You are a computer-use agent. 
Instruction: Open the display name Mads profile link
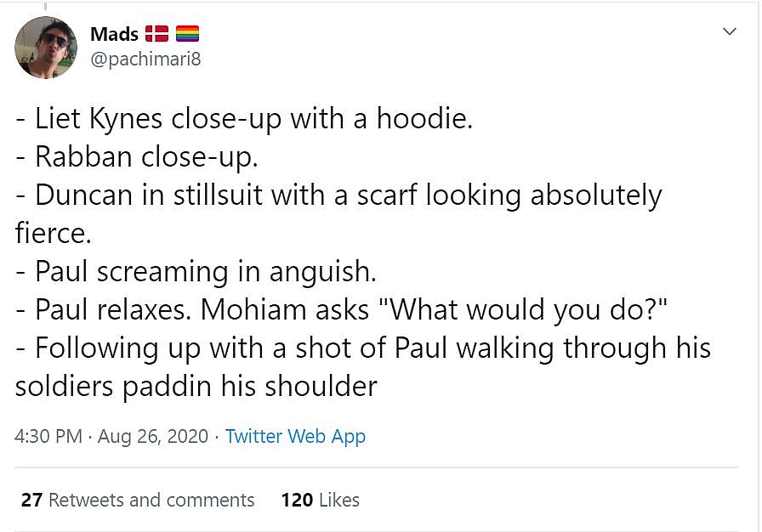[x=114, y=35]
